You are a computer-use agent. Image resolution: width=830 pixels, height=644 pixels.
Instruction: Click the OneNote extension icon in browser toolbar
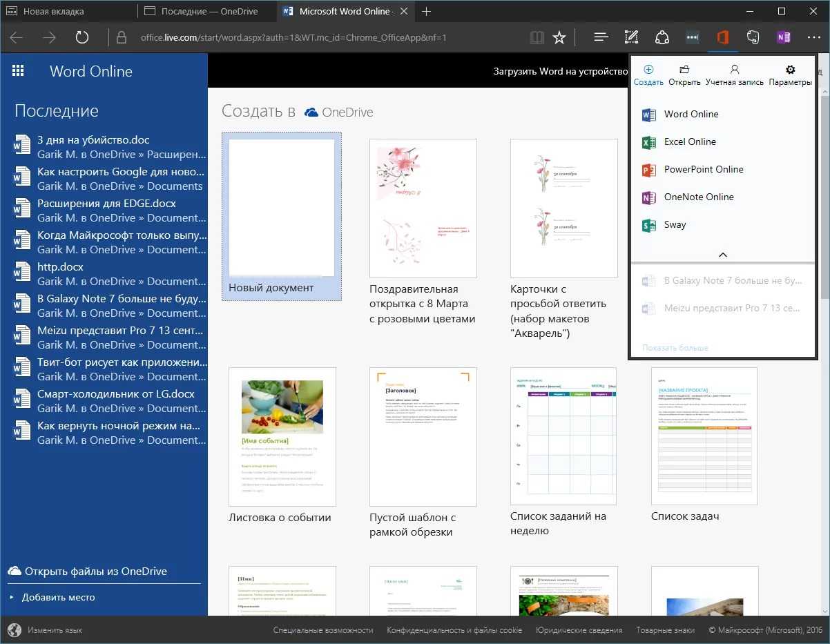783,37
